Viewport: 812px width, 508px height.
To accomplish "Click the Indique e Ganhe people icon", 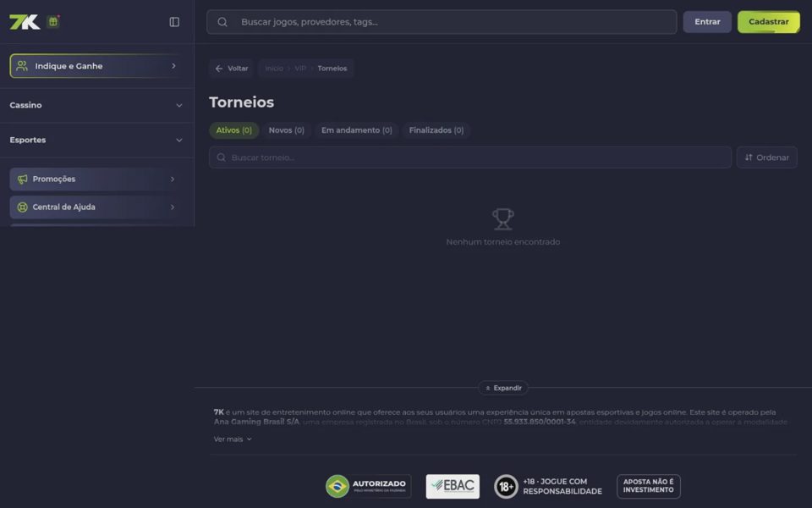I will [x=22, y=66].
